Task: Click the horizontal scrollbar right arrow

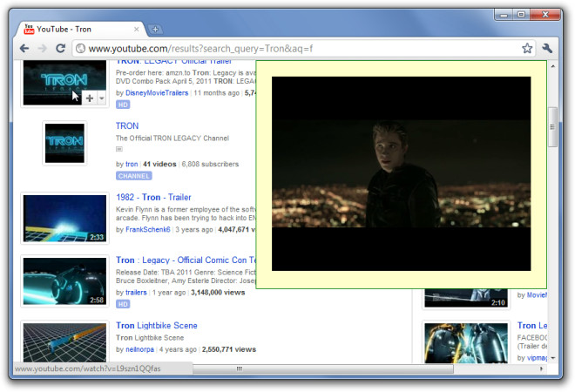Action: pyautogui.click(x=542, y=368)
